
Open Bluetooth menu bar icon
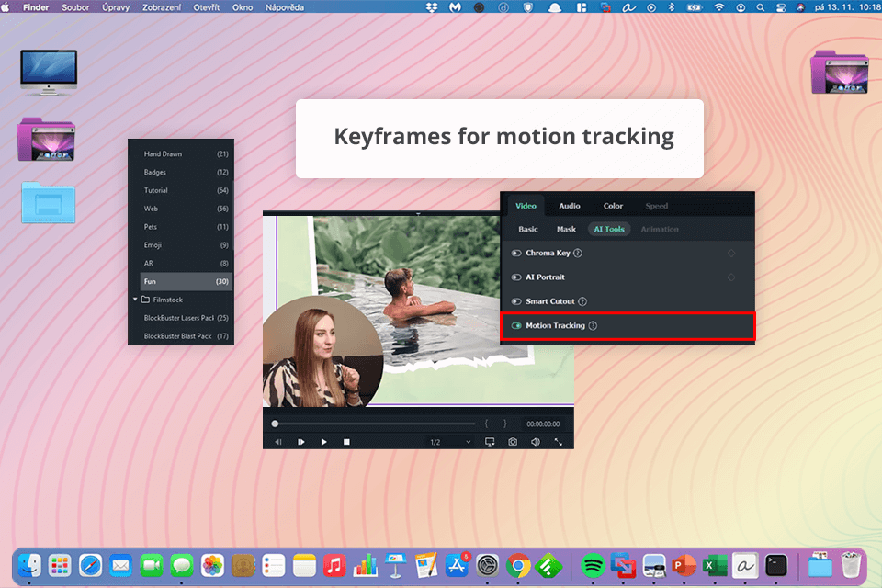click(671, 7)
